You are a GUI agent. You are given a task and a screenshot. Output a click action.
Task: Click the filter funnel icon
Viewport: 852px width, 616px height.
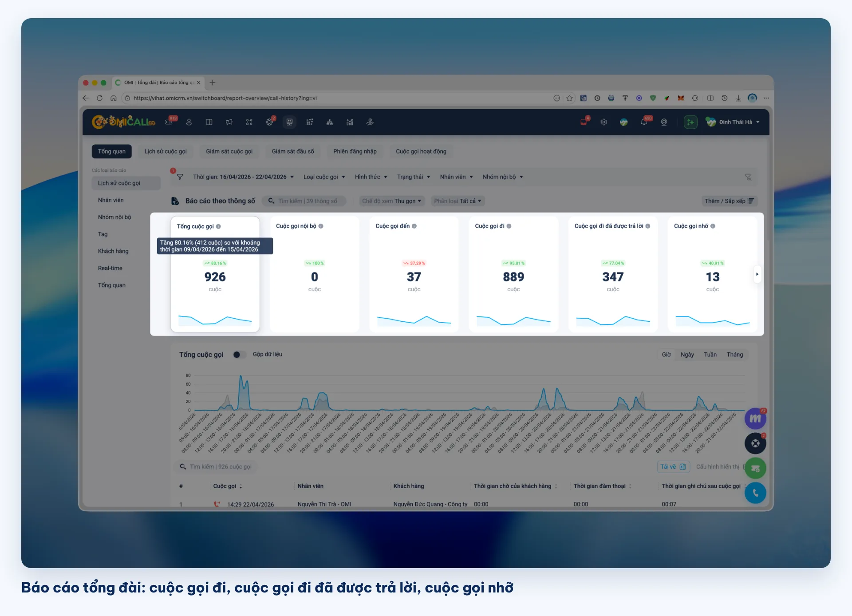pos(180,177)
